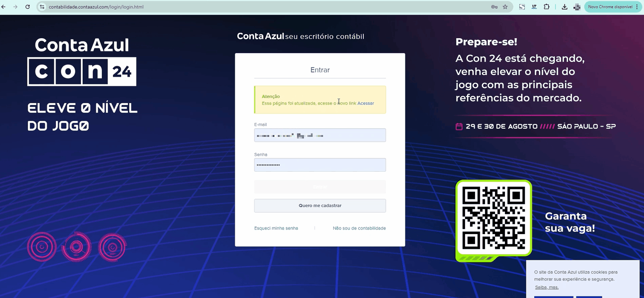Screen dimensions: 644x298
Task: Click the calendar icon beside event date
Action: (x=459, y=126)
